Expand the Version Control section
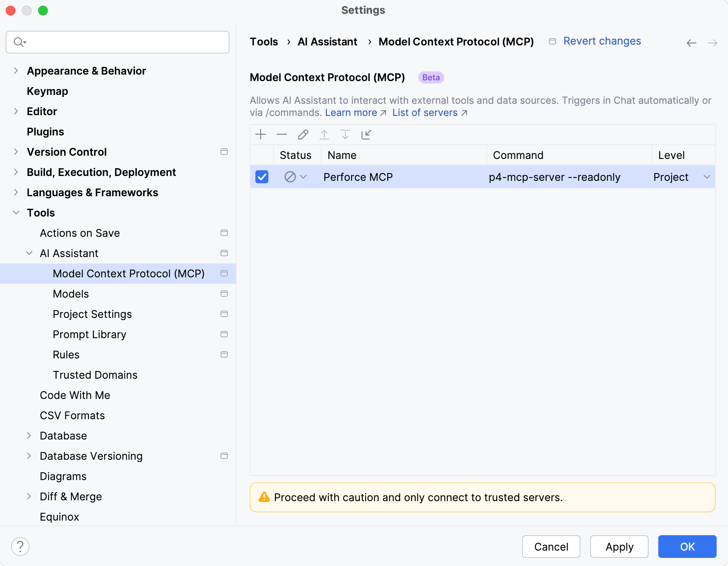 point(16,152)
